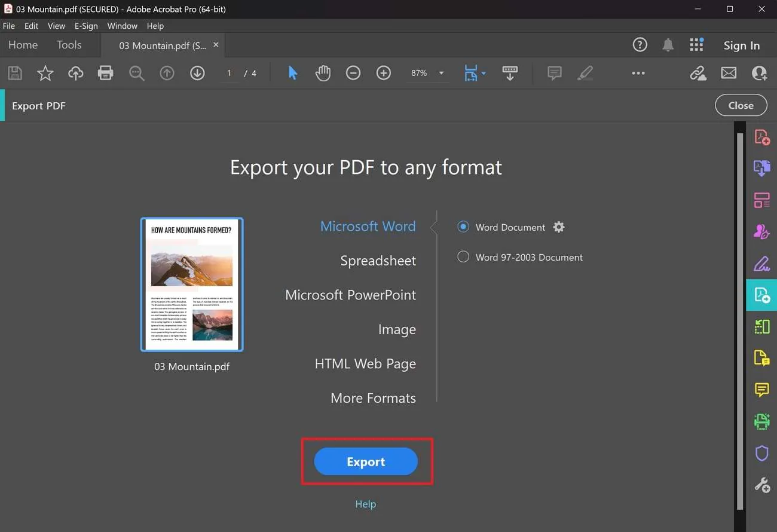
Task: Choose Microsoft PowerPoint export format
Action: point(351,295)
